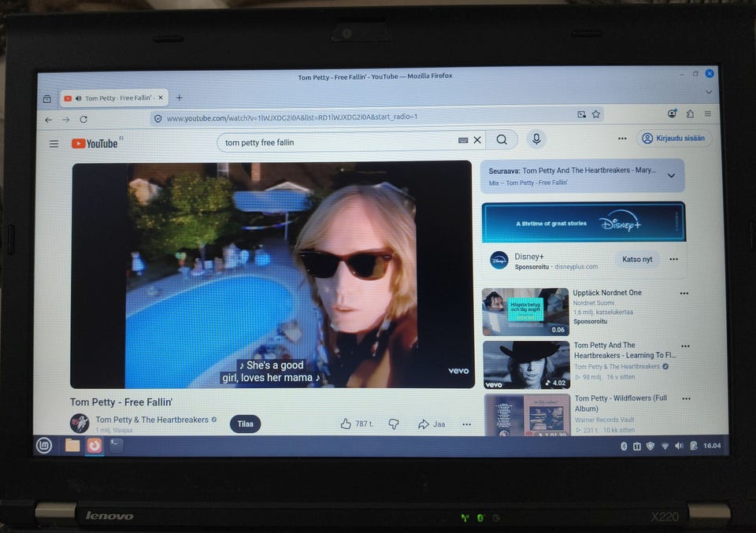The height and width of the screenshot is (533, 756).
Task: Open the Firefox account icon
Action: click(x=672, y=113)
